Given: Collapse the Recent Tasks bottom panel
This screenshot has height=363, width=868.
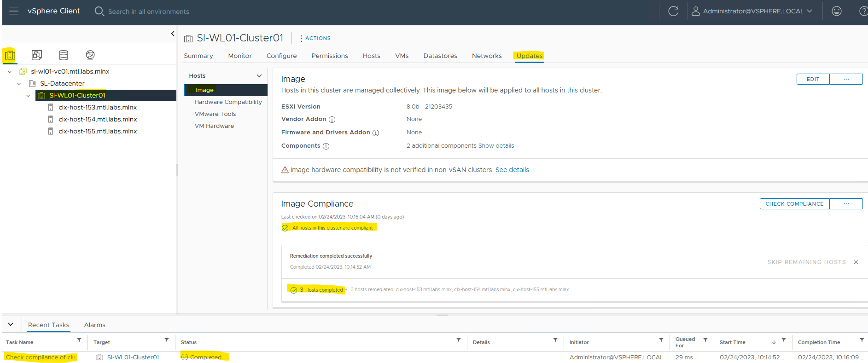Looking at the screenshot, I should [x=11, y=324].
